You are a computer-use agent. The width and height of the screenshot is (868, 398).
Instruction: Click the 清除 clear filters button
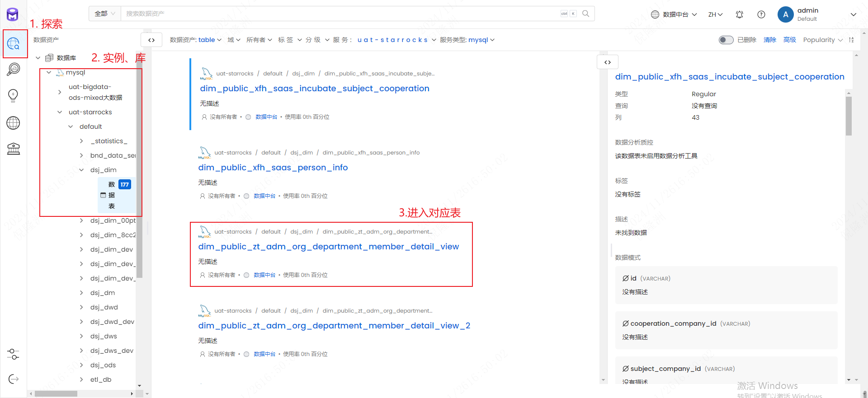tap(769, 40)
